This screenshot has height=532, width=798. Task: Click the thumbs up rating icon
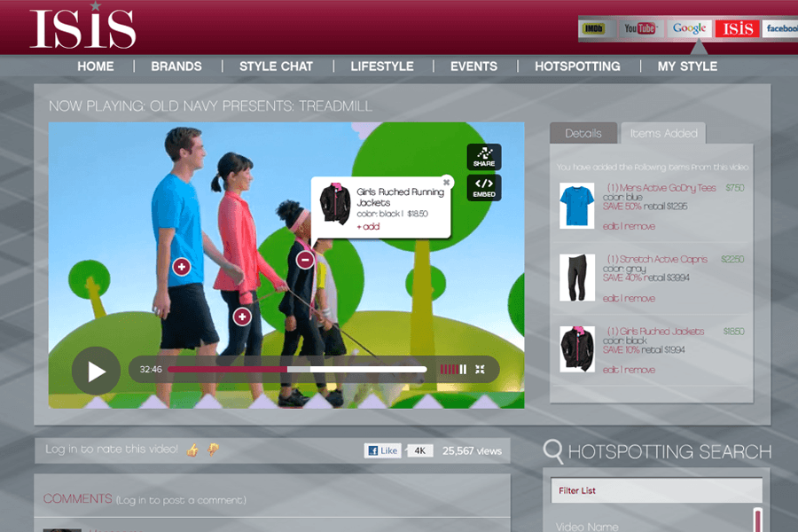(x=192, y=450)
